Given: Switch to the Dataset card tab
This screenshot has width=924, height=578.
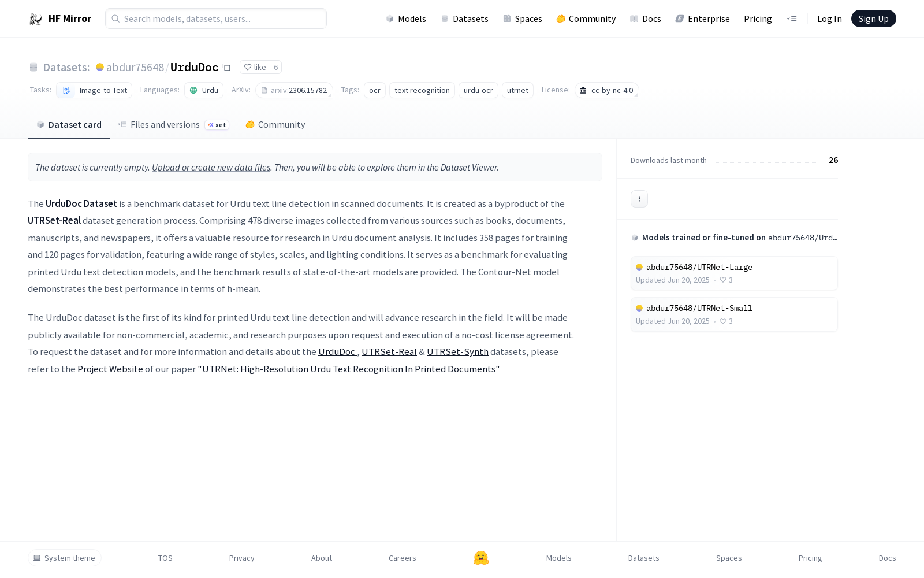Looking at the screenshot, I should tap(69, 125).
